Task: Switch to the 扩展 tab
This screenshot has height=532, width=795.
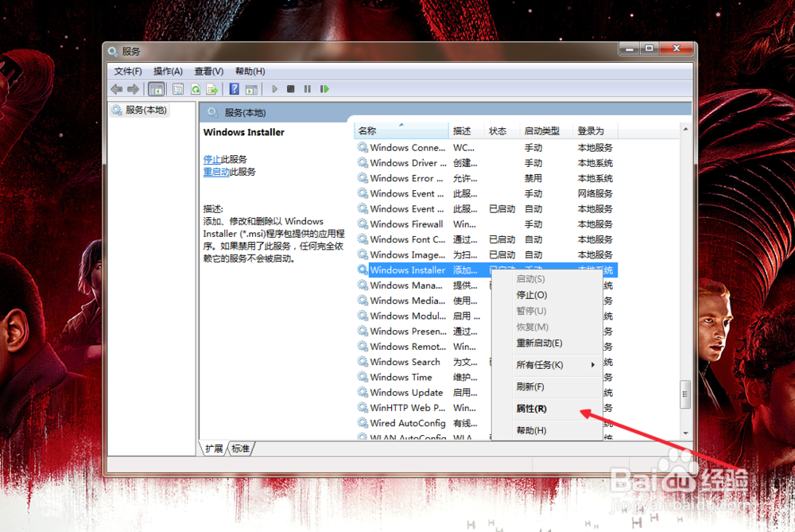Action: pyautogui.click(x=214, y=449)
